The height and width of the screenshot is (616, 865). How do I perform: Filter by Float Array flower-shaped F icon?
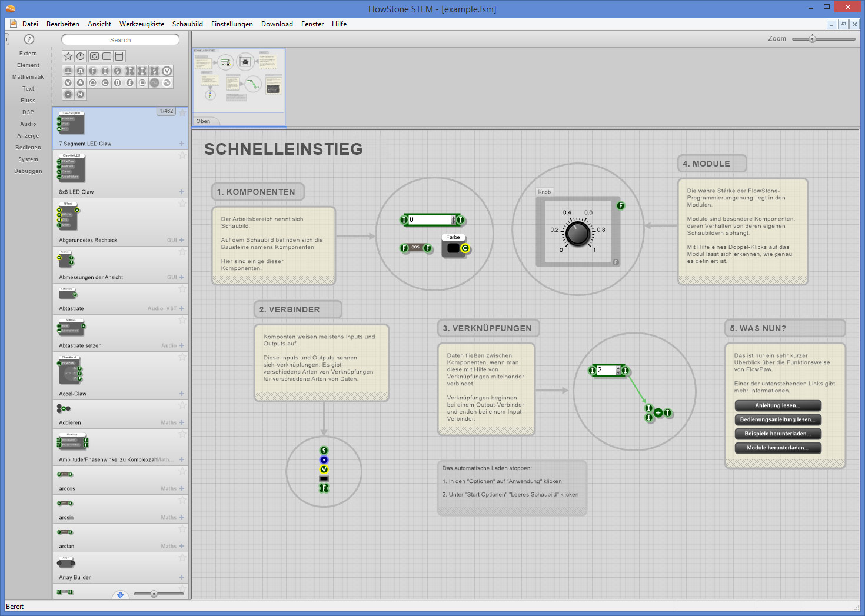pyautogui.click(x=129, y=71)
